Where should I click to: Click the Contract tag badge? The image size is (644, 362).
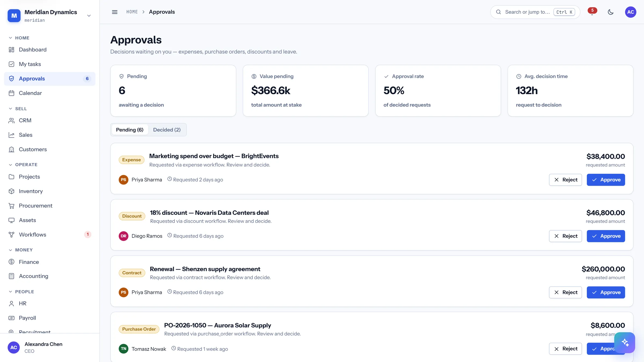pos(132,273)
